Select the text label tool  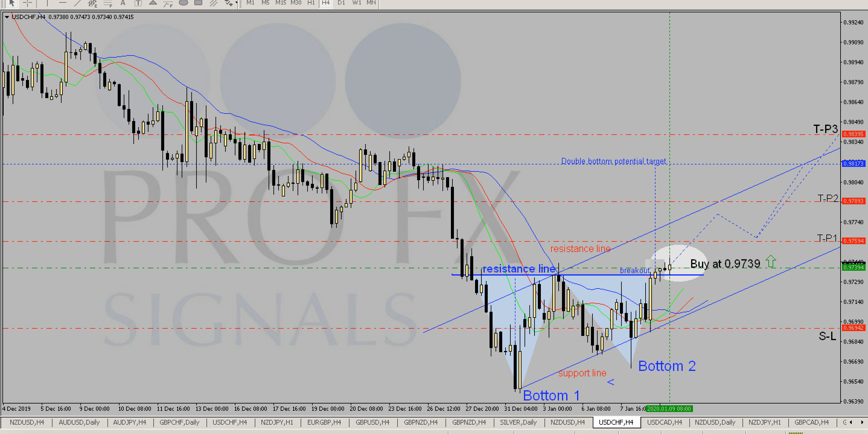coord(138,3)
